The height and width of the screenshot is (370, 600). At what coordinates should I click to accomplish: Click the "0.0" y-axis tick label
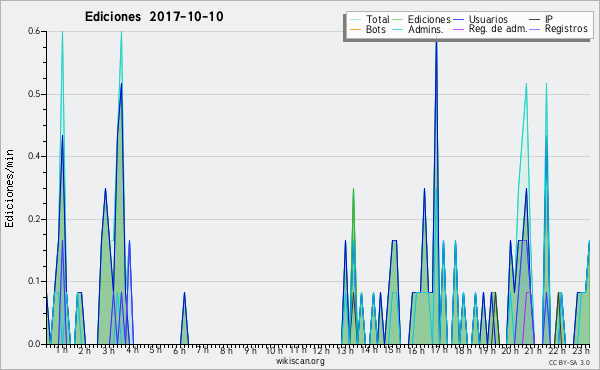pyautogui.click(x=34, y=344)
